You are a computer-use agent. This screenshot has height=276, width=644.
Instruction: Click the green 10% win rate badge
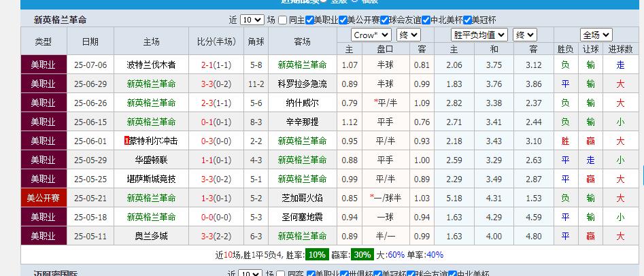pos(316,255)
